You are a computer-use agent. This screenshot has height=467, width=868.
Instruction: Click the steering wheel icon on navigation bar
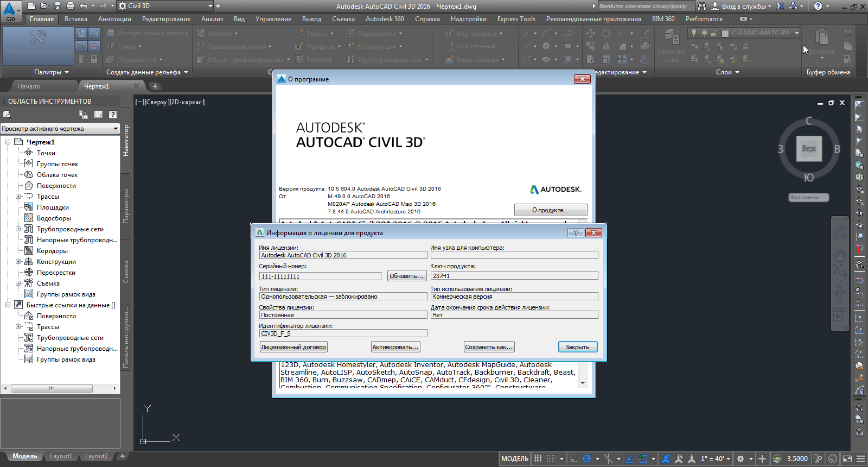point(840,233)
